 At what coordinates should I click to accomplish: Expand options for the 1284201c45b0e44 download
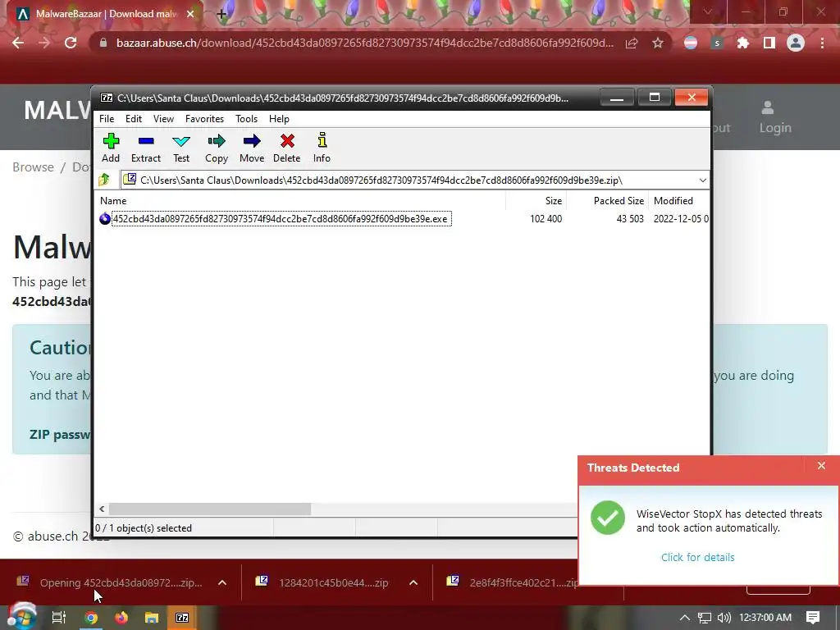coord(413,583)
